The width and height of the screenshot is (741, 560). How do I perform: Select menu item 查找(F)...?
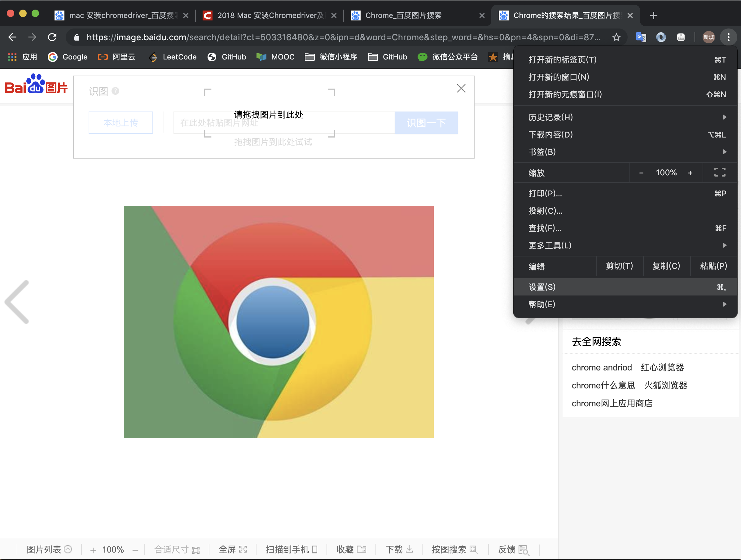pos(625,228)
